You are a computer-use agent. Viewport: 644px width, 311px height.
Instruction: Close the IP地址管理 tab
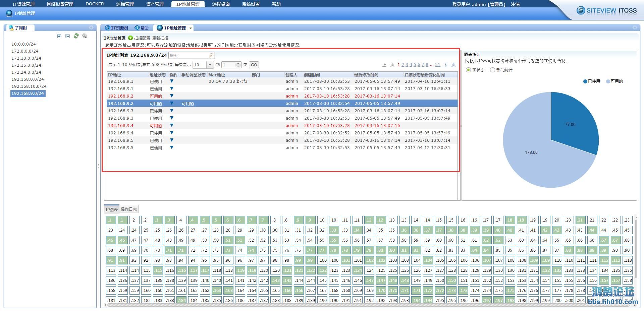(x=191, y=28)
